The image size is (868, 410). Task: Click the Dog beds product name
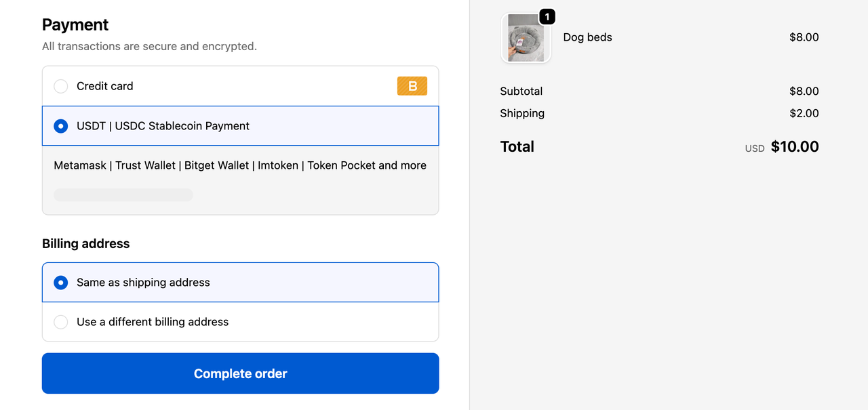(587, 37)
